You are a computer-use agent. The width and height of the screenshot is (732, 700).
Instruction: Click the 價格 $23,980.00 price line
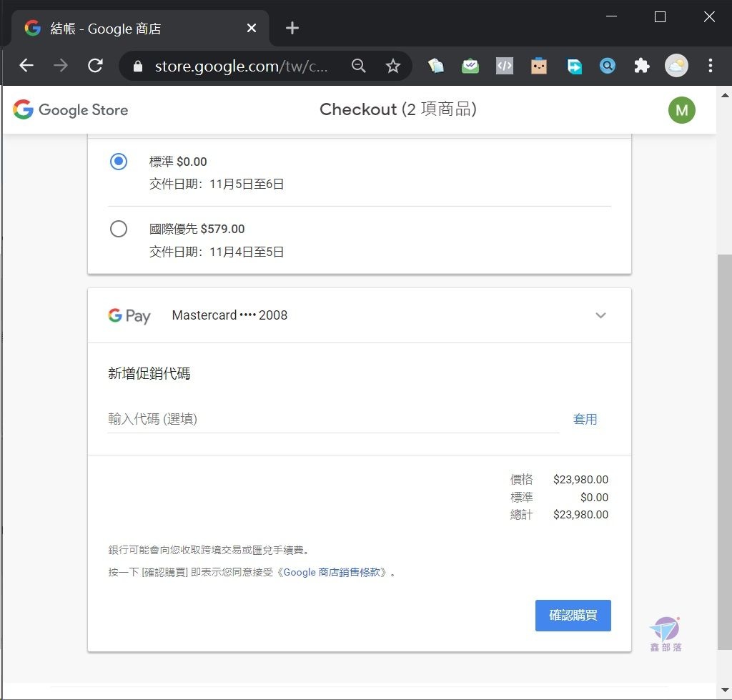click(559, 479)
